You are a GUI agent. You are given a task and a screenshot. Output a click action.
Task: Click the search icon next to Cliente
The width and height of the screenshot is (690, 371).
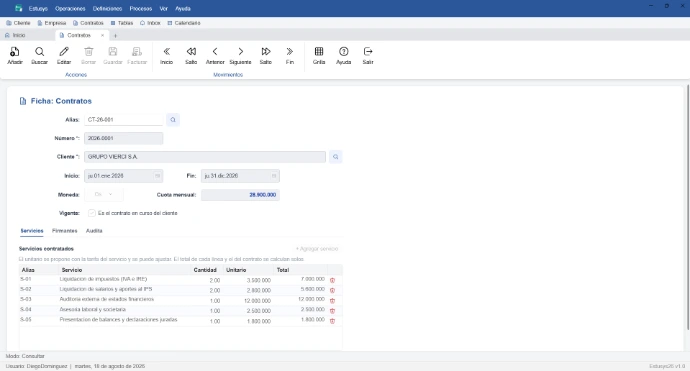[335, 157]
